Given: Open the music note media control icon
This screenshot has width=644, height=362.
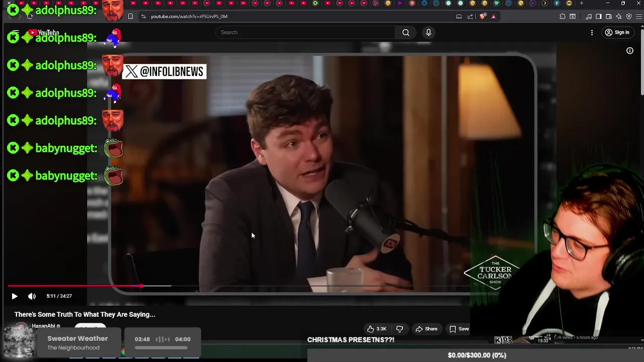Looking at the screenshot, I should click(x=589, y=17).
